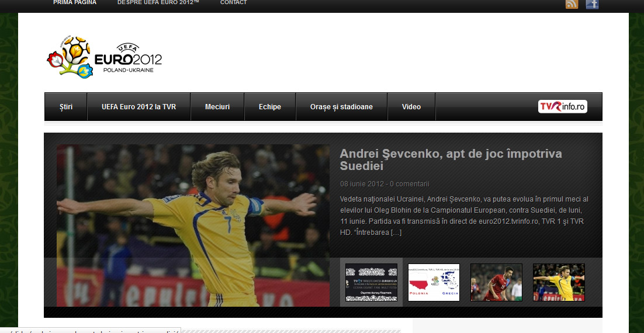
Task: Open Despre UEFA Euro 2012 page
Action: (x=158, y=3)
